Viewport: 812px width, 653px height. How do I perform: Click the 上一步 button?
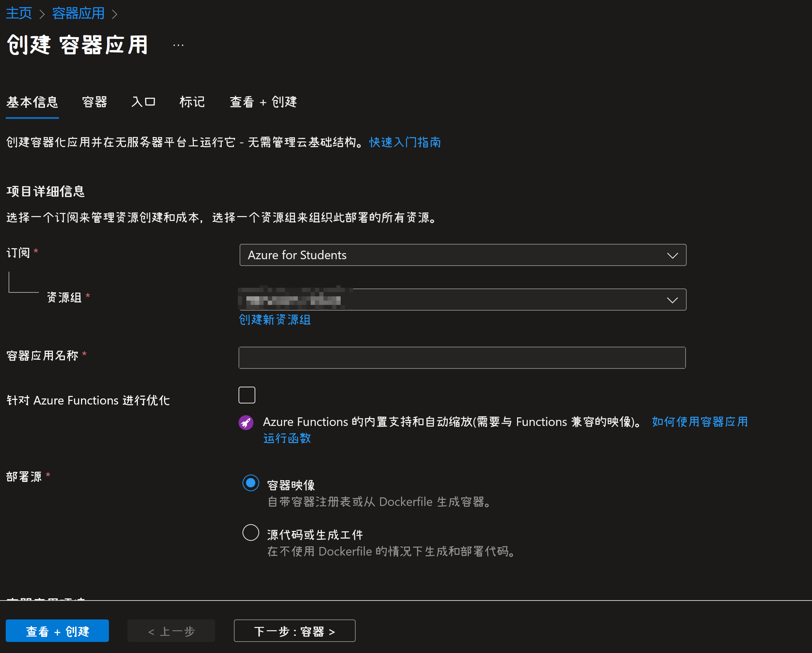coord(171,631)
